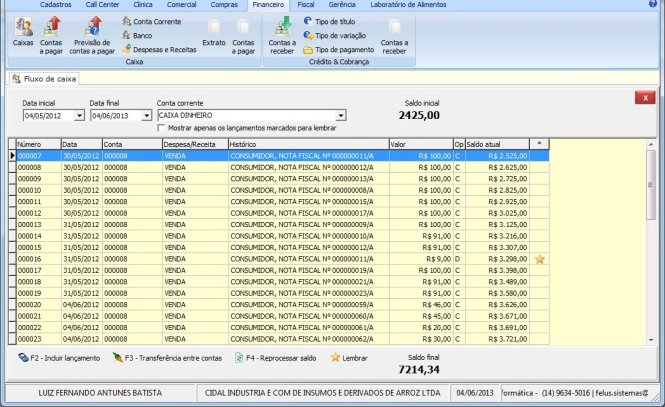665x407 pixels.
Task: Sort by the Saldo atual column header
Action: tap(497, 144)
